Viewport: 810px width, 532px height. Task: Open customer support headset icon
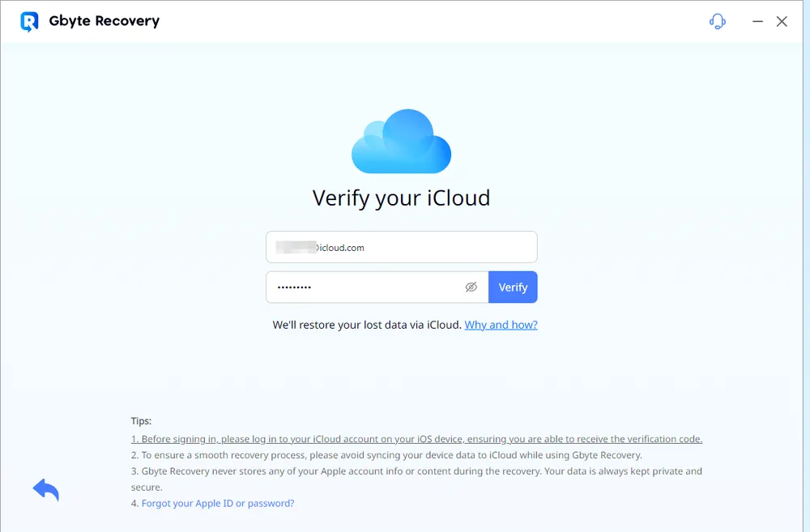[x=718, y=22]
